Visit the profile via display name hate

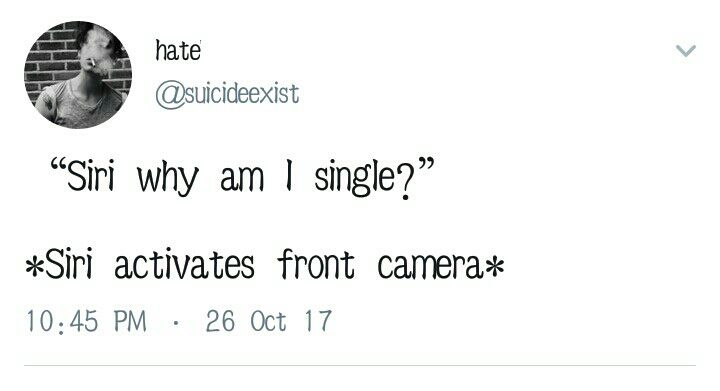(x=178, y=50)
